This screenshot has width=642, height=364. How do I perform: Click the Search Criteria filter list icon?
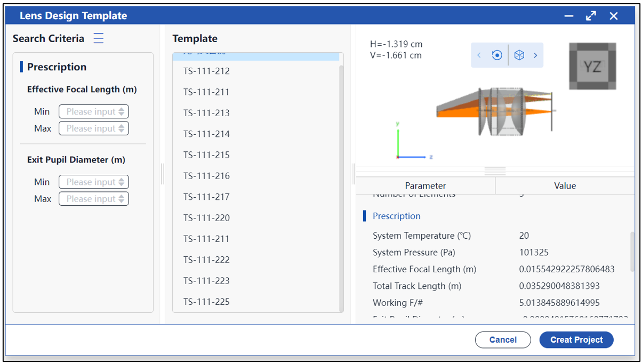99,38
